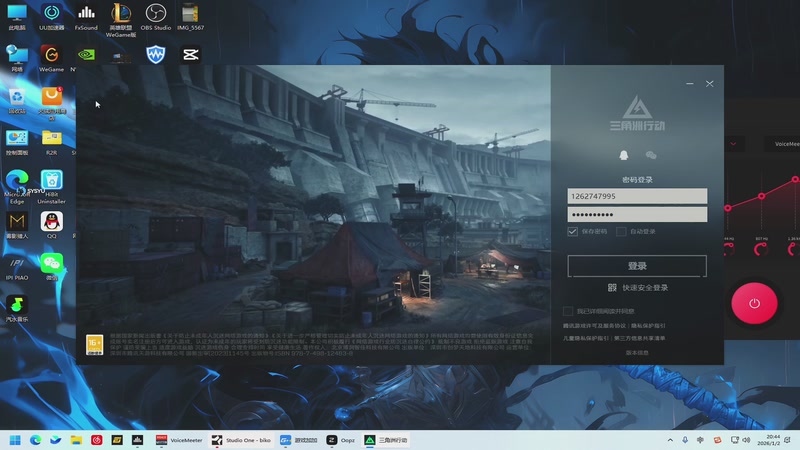
Task: Open third-party info sharing list link
Action: point(639,338)
